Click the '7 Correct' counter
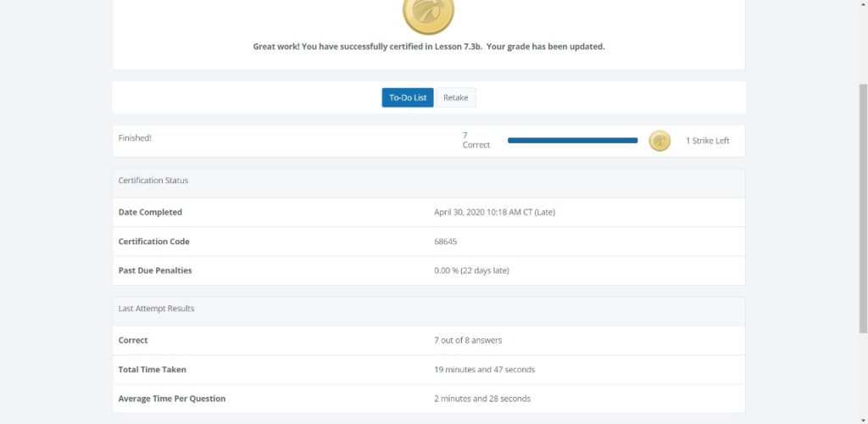 [x=476, y=140]
